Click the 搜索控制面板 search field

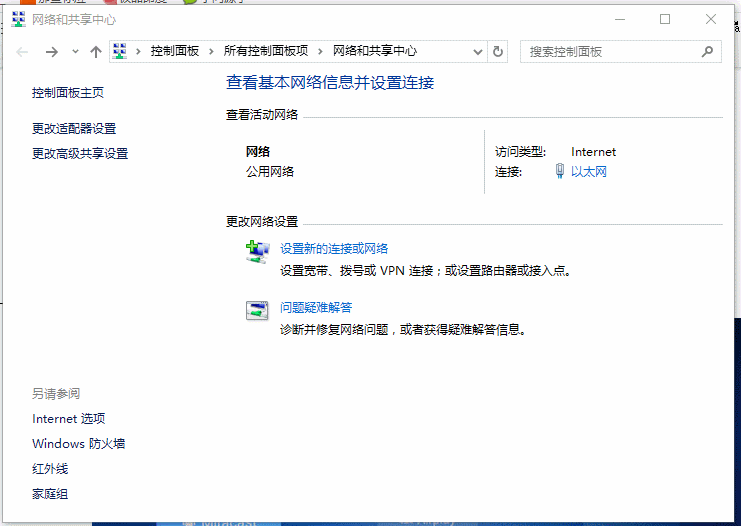(x=610, y=51)
